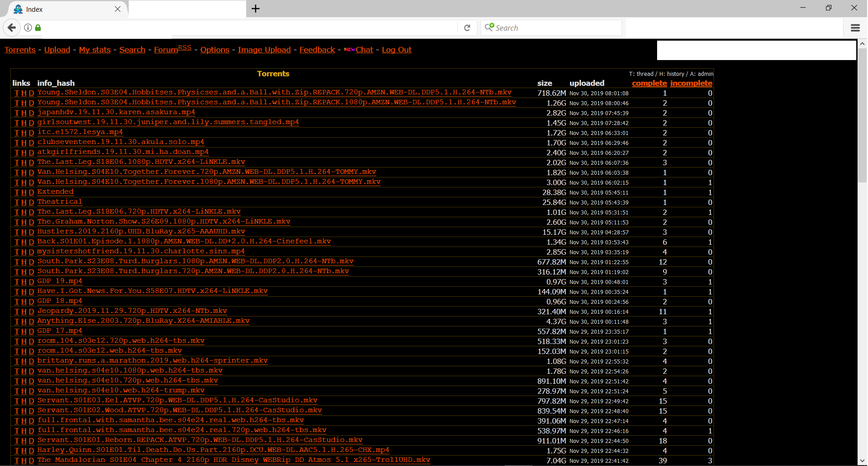This screenshot has width=868, height=466.
Task: Click D download link for Hustlers.2019.2160p row
Action: (32, 232)
